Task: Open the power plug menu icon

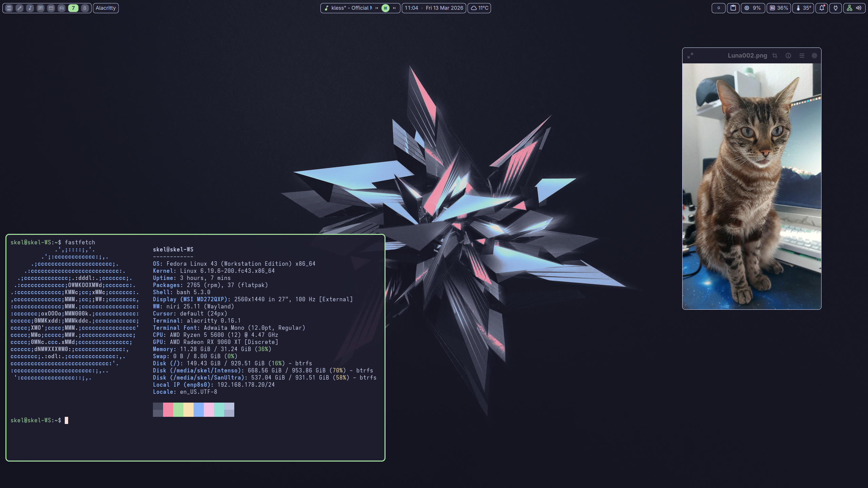Action: 836,8
